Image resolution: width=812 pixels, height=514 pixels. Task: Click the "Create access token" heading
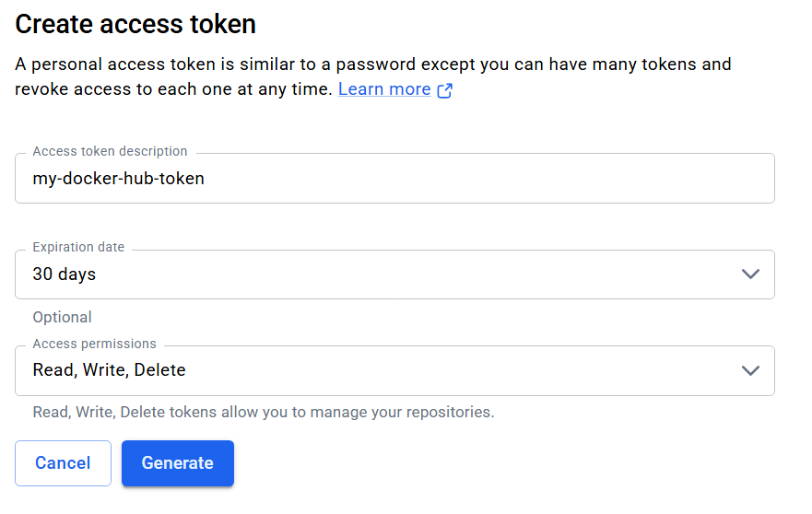pos(135,24)
